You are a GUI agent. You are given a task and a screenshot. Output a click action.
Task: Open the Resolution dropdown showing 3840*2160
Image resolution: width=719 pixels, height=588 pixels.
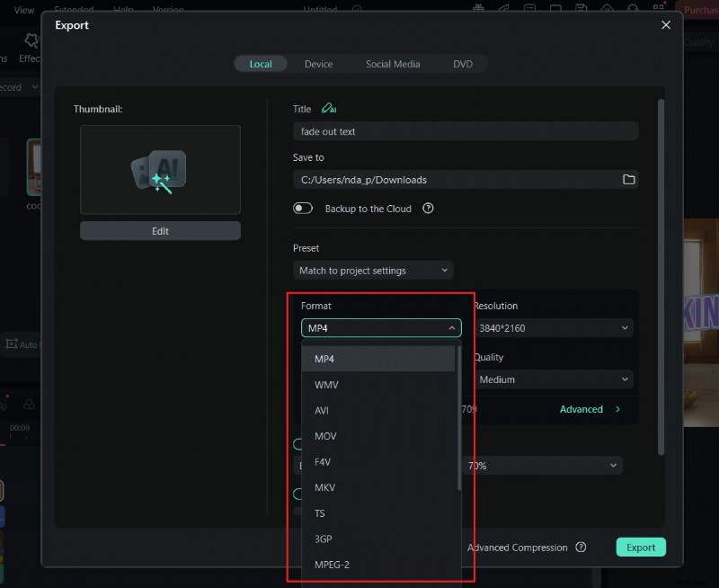click(x=551, y=327)
